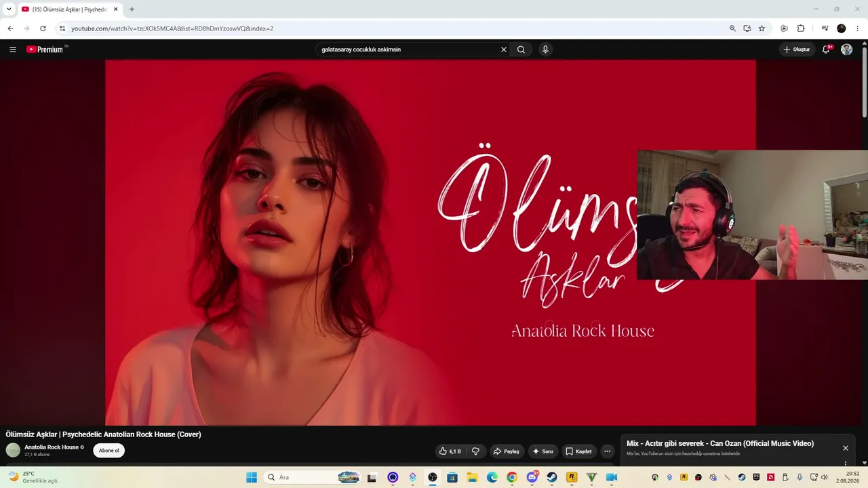Click the browser address bar URL
868x488 pixels.
172,28
